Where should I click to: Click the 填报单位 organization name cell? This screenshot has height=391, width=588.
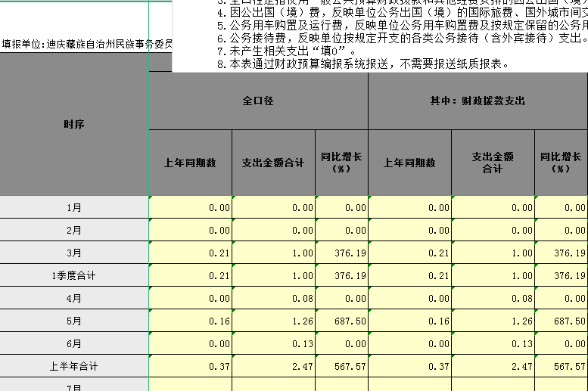click(86, 44)
